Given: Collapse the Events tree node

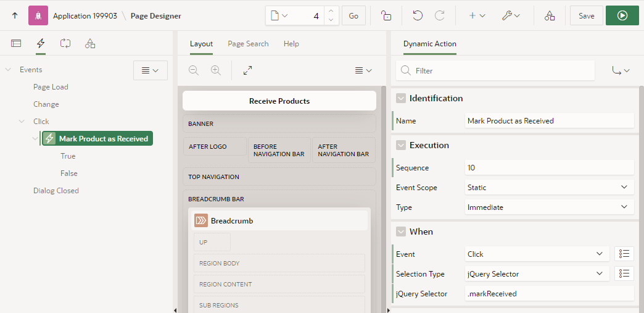Looking at the screenshot, I should point(8,70).
